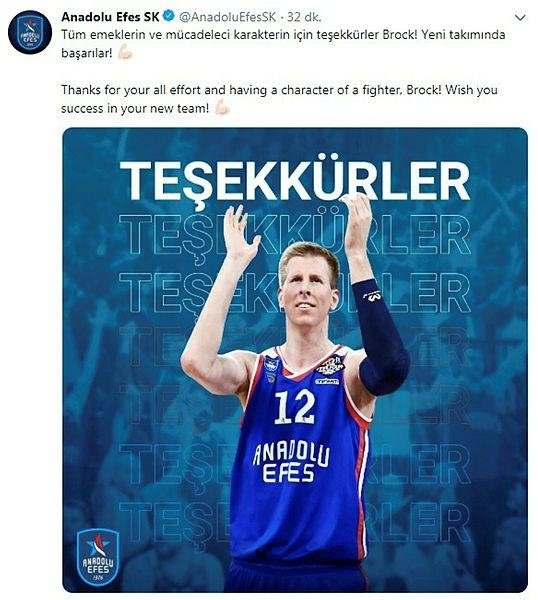This screenshot has width=538, height=600.
Task: Click the flexed biceps emoji after new team!
Action: 222,108
